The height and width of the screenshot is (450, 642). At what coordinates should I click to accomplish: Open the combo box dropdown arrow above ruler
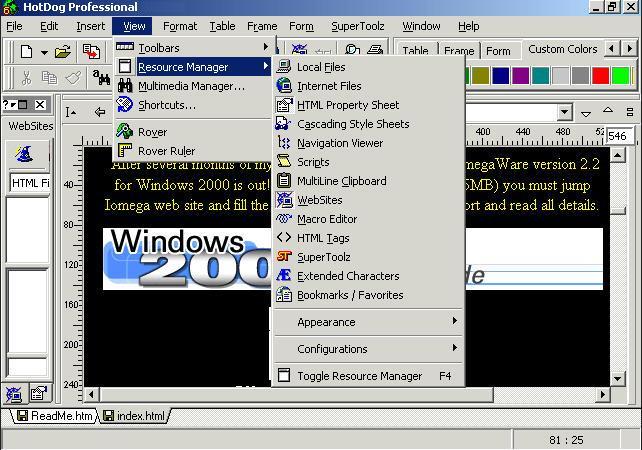point(565,111)
